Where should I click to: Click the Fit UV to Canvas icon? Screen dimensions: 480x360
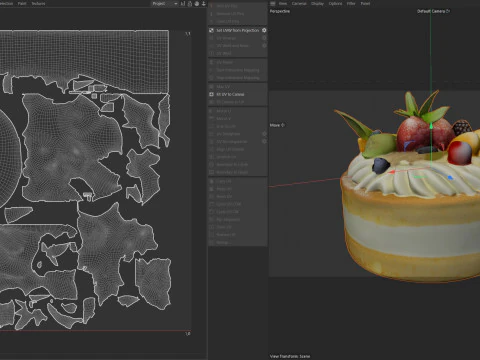click(211, 94)
